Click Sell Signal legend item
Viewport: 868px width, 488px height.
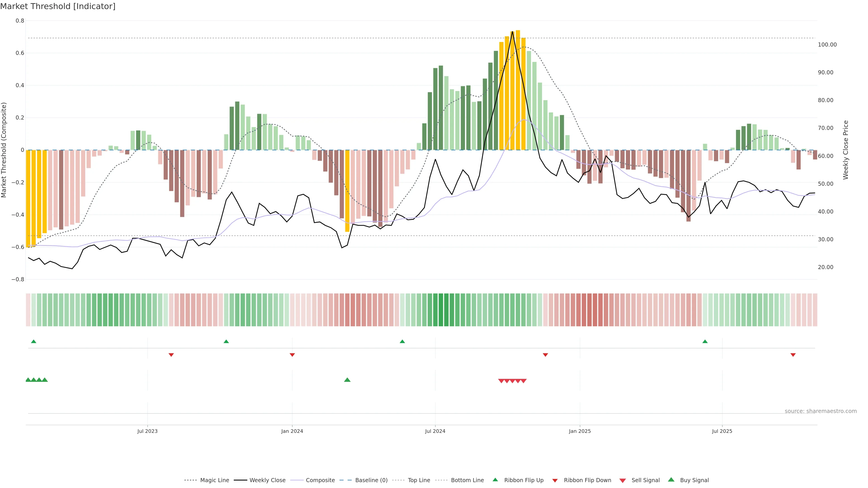point(645,480)
